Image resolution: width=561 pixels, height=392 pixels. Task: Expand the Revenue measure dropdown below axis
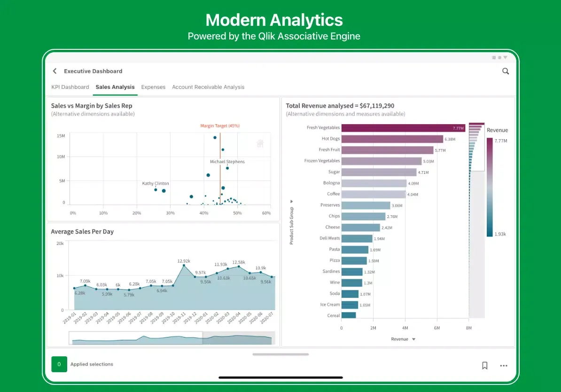[x=413, y=339]
